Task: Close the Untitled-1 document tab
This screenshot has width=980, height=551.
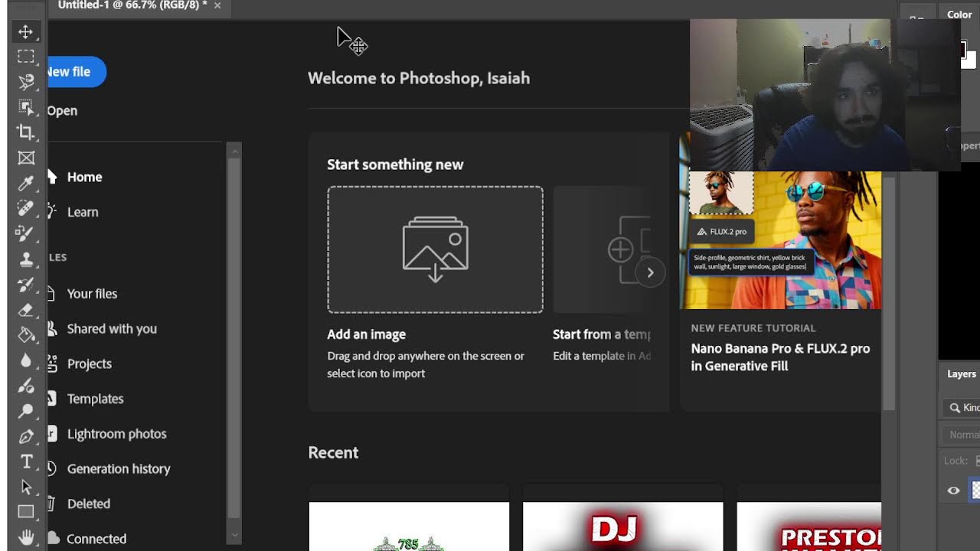Action: [217, 5]
